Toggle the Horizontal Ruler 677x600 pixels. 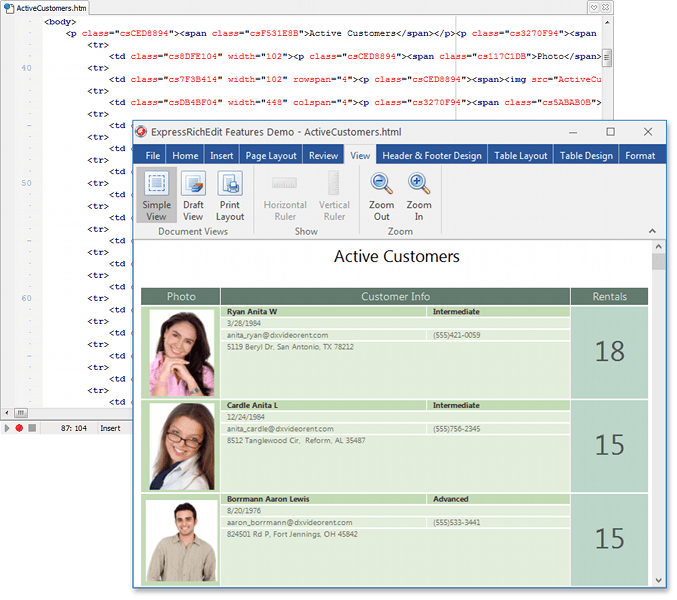point(285,195)
